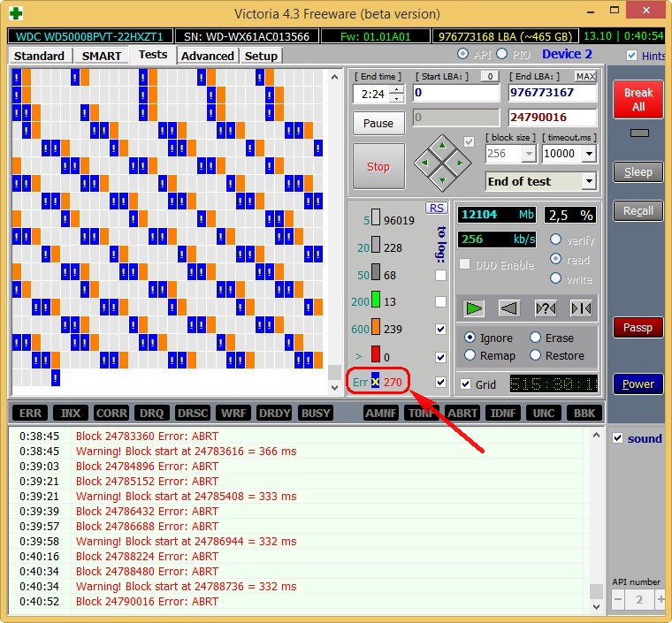Click block map scrollbar down arrow

pyautogui.click(x=335, y=388)
